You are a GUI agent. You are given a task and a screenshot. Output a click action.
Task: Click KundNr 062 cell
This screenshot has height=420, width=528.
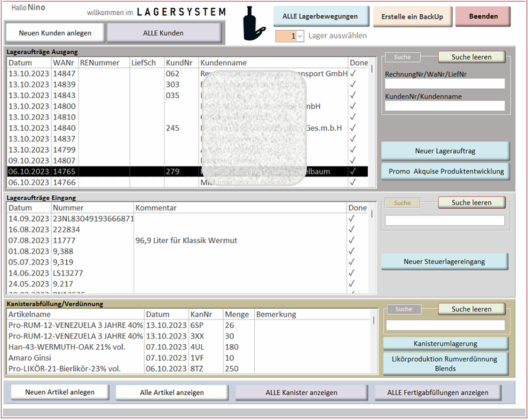pyautogui.click(x=173, y=73)
